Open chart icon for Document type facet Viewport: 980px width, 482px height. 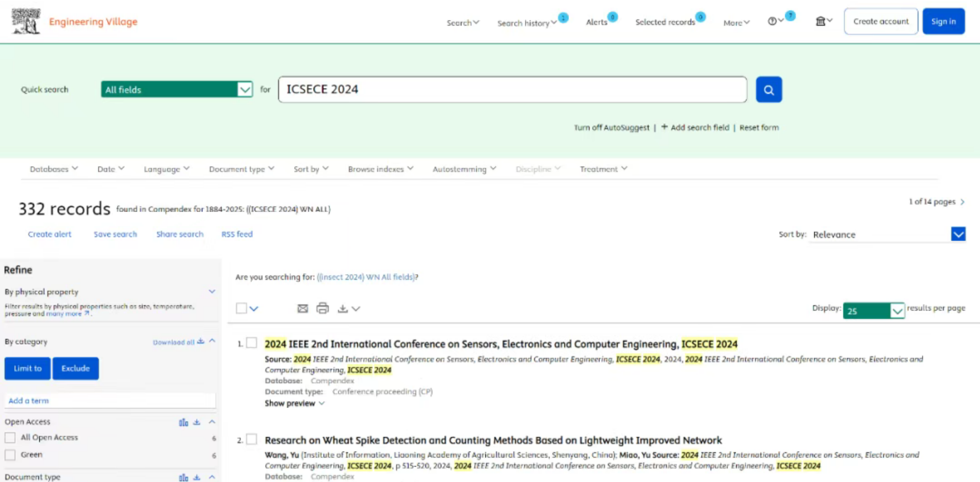(183, 477)
